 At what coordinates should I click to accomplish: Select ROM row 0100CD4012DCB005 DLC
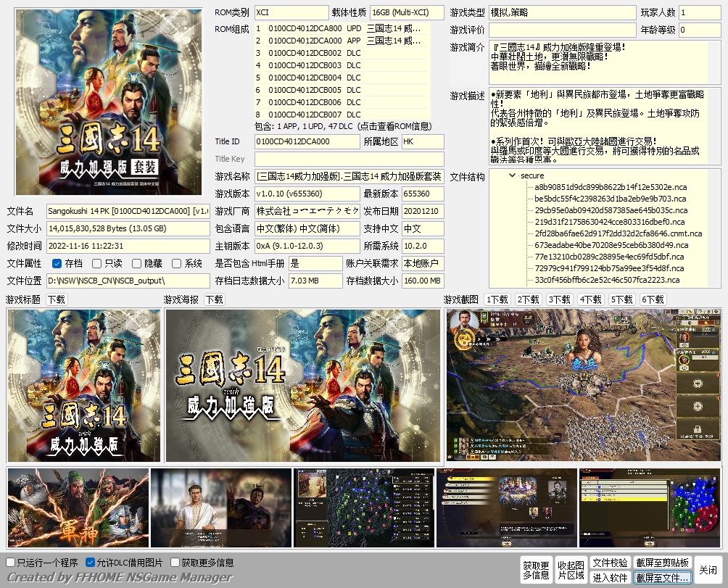click(342, 90)
